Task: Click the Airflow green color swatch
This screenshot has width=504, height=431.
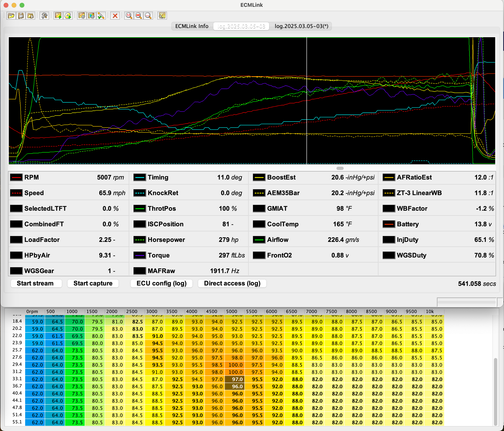Action: pos(259,240)
